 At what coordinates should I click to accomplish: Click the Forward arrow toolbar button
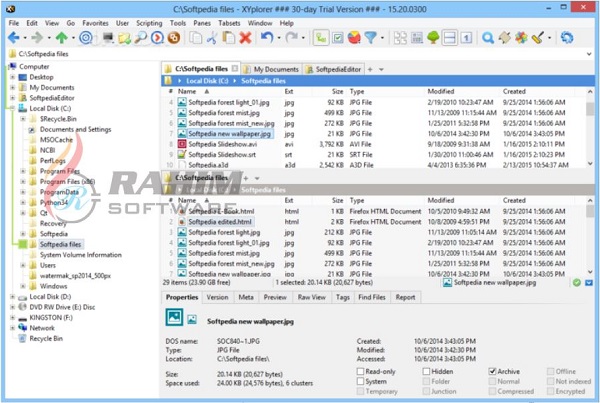(x=37, y=38)
